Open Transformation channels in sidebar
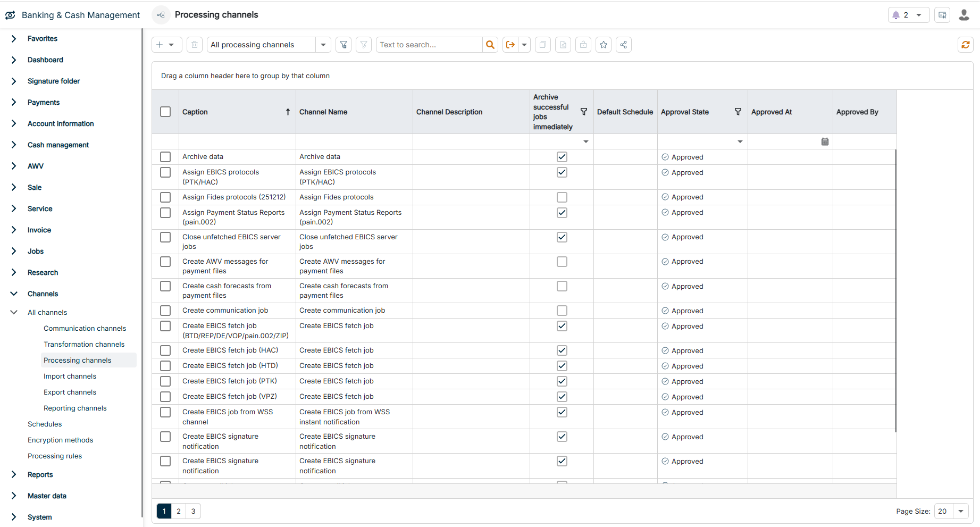The width and height of the screenshot is (980, 527). (84, 344)
